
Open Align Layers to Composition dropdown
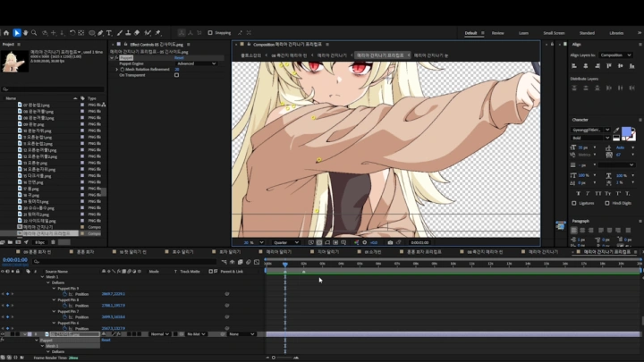click(615, 55)
